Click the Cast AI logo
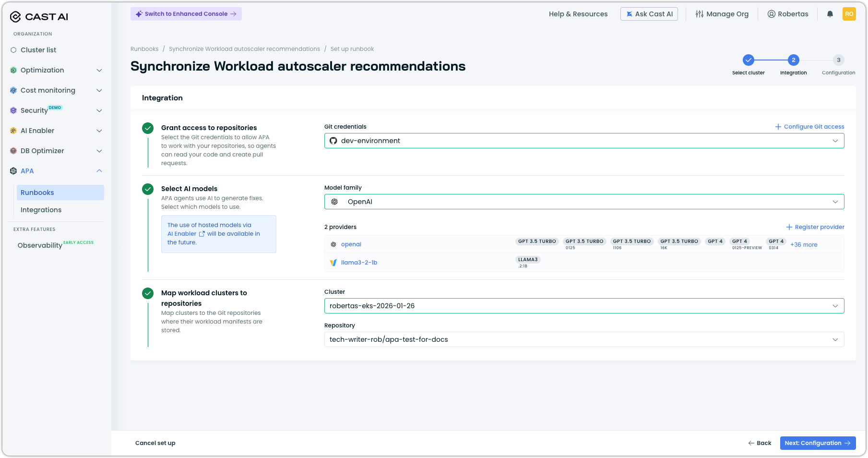 [39, 17]
